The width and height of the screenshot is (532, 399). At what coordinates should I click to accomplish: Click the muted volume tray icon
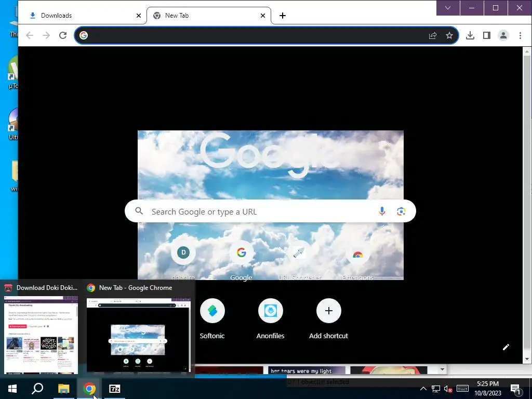click(448, 389)
